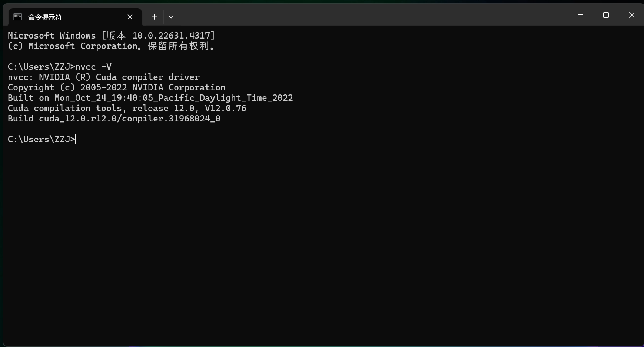644x347 pixels.
Task: Click the empty title bar area beside the tabs
Action: click(x=371, y=15)
